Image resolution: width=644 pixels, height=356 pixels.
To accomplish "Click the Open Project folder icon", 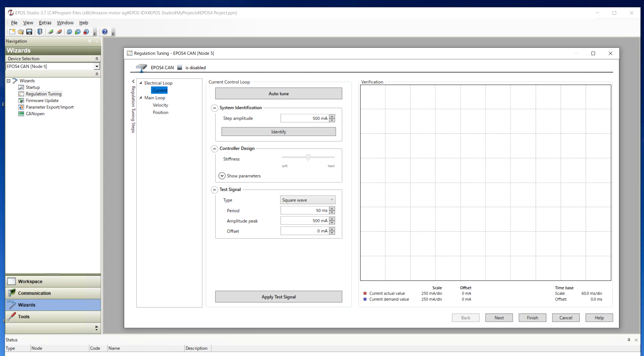I will click(21, 32).
